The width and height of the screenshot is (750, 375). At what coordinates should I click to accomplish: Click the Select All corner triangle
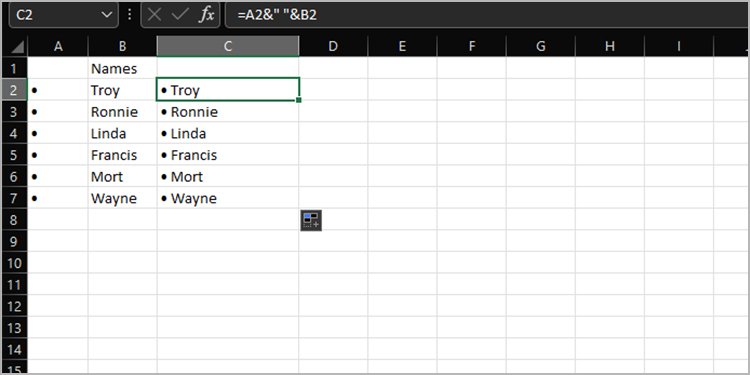(x=18, y=47)
